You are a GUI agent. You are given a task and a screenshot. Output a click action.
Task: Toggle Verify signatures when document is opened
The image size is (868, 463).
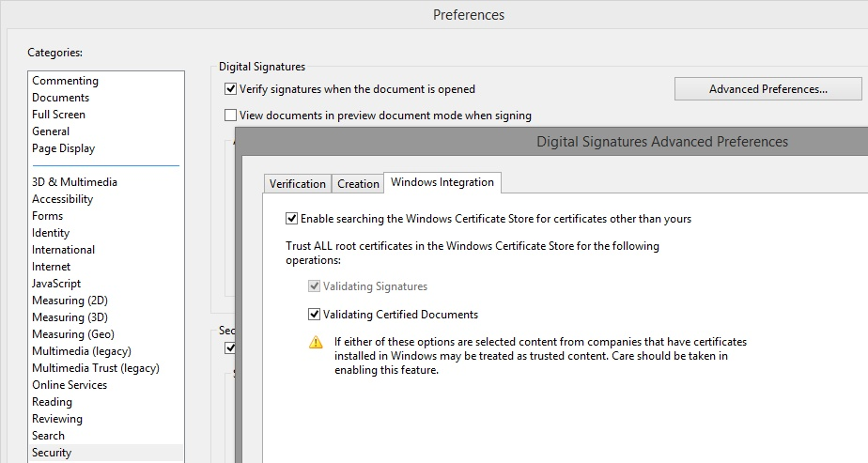[x=230, y=89]
